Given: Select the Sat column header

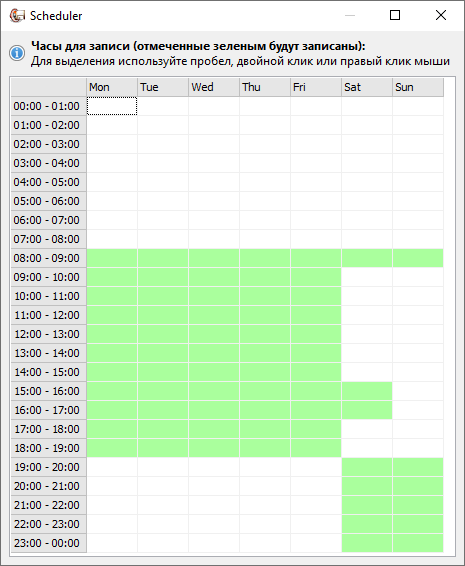Looking at the screenshot, I should pyautogui.click(x=367, y=87).
